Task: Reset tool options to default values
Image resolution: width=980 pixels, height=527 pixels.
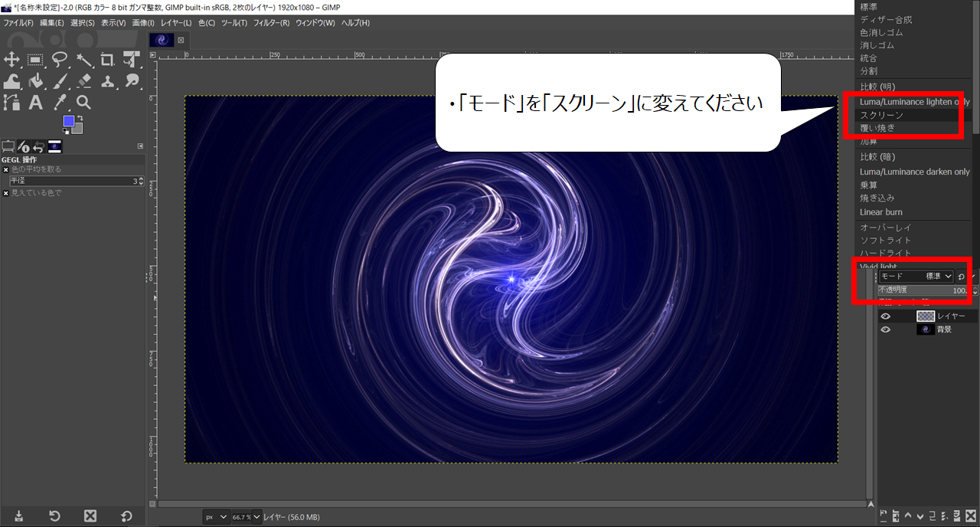Action: 126,516
